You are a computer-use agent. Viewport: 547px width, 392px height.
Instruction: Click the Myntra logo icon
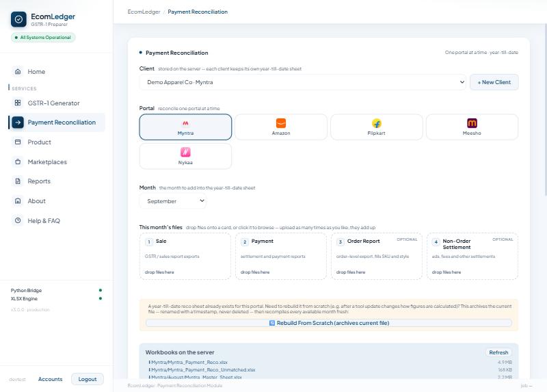coord(185,123)
